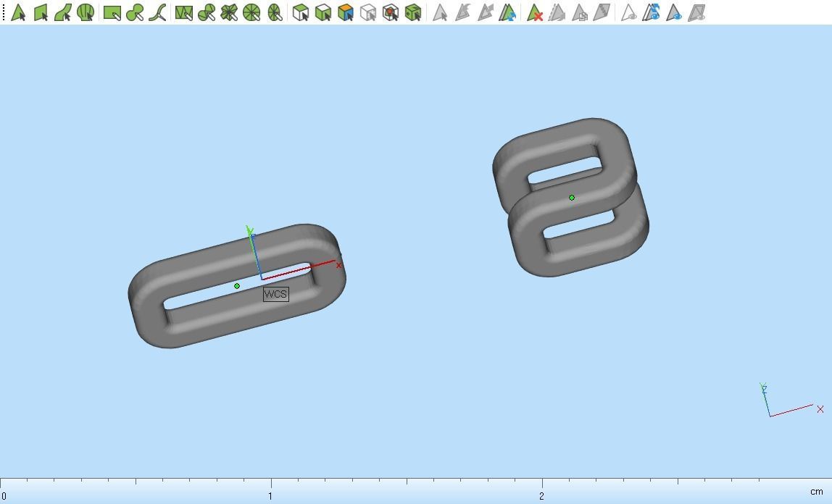Select the flat quadrilateral face pick tool
Image resolution: width=832 pixels, height=504 pixels.
pos(41,12)
